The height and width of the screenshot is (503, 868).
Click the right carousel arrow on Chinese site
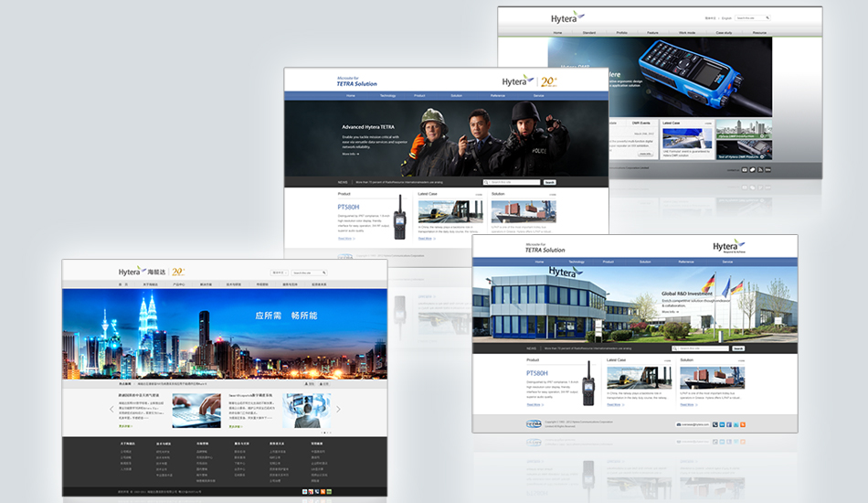(338, 409)
